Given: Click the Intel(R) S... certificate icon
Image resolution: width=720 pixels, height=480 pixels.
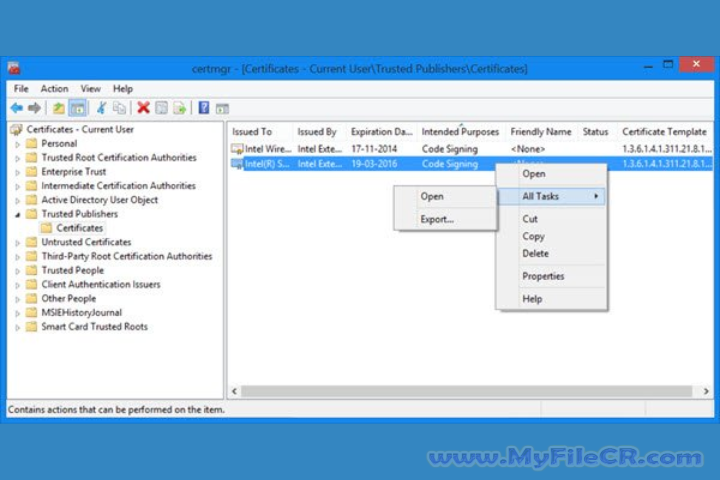Looking at the screenshot, I should point(237,164).
